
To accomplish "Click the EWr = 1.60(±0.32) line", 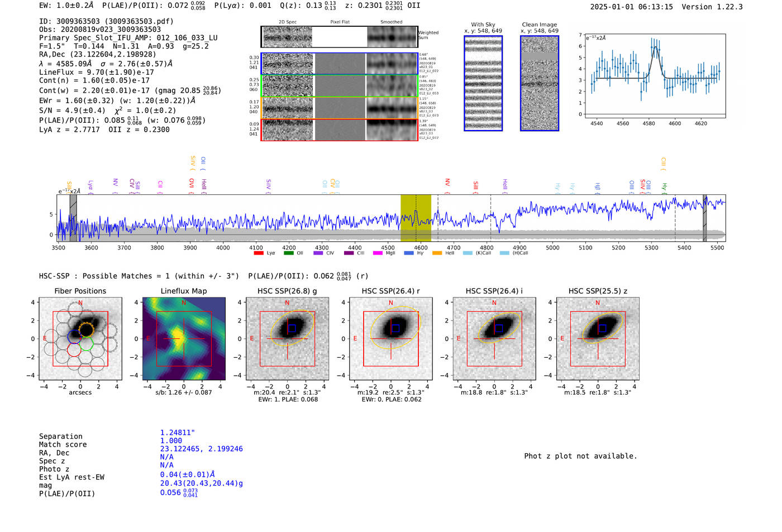I will click(x=117, y=100).
